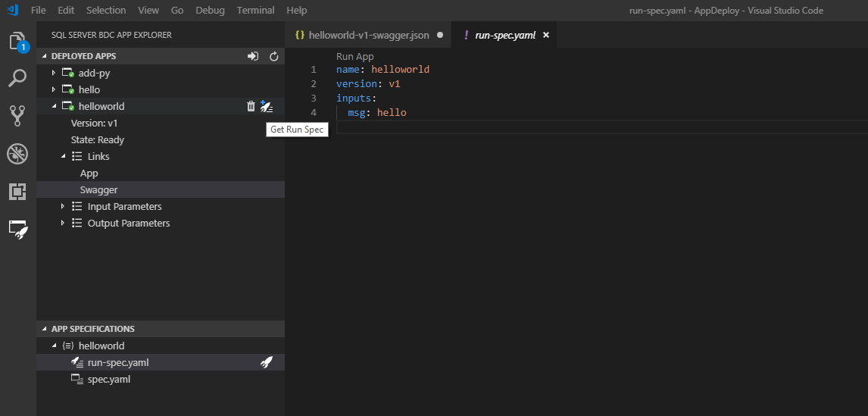Close the run-spec.yaml tab
The image size is (868, 416).
click(x=546, y=35)
